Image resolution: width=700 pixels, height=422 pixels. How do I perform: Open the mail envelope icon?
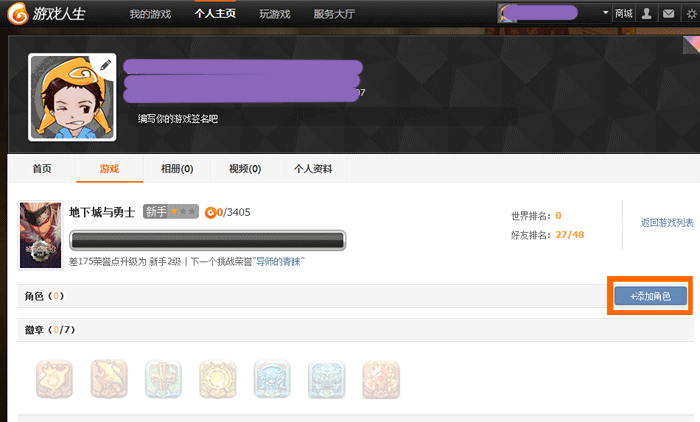(x=668, y=13)
